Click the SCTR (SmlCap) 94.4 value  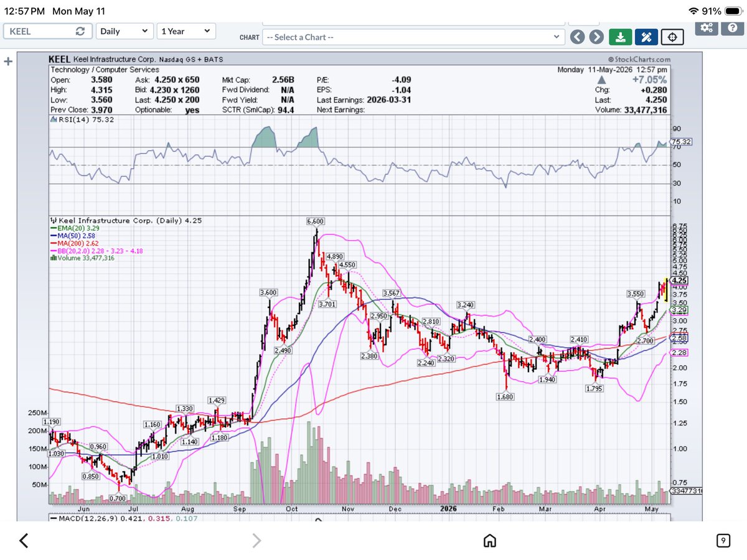pos(285,110)
